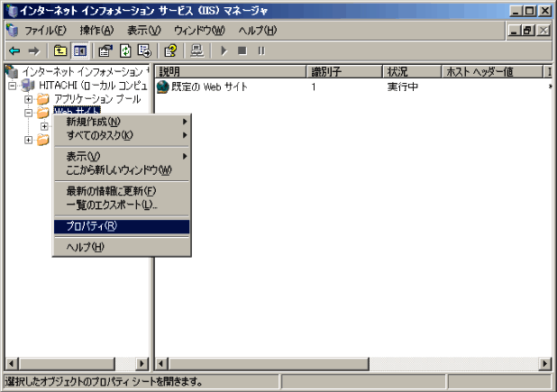Open the 操作(A) menu
This screenshot has height=392, width=557.
tap(96, 31)
